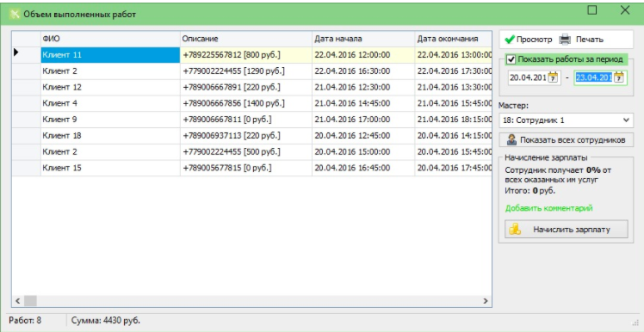Click the printer icon for Печать
The height and width of the screenshot is (332, 644).
(565, 40)
